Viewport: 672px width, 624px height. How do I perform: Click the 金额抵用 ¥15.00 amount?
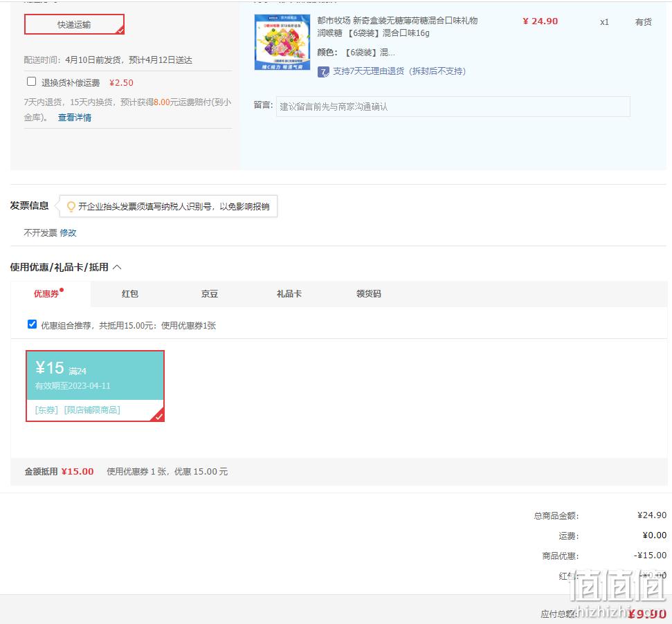coord(78,472)
